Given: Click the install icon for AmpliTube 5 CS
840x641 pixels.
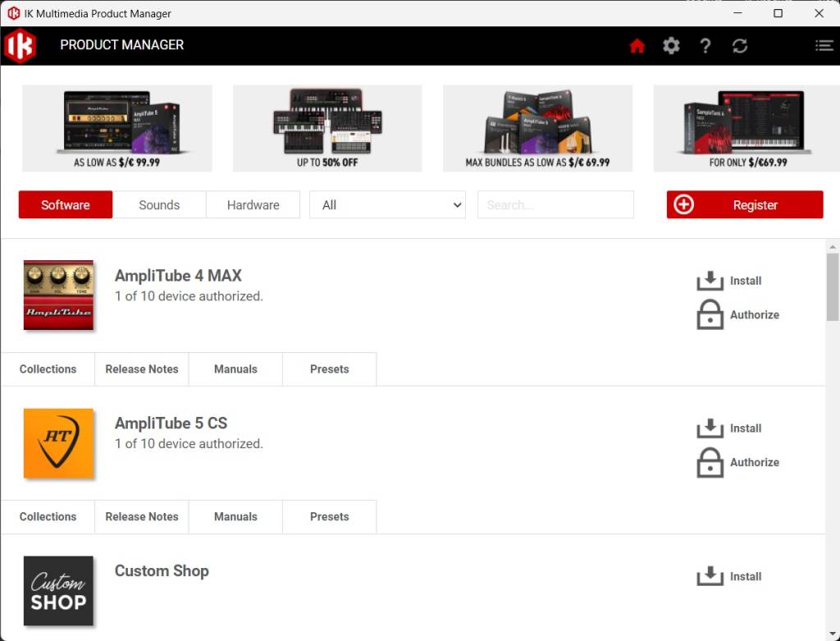Looking at the screenshot, I should (710, 428).
